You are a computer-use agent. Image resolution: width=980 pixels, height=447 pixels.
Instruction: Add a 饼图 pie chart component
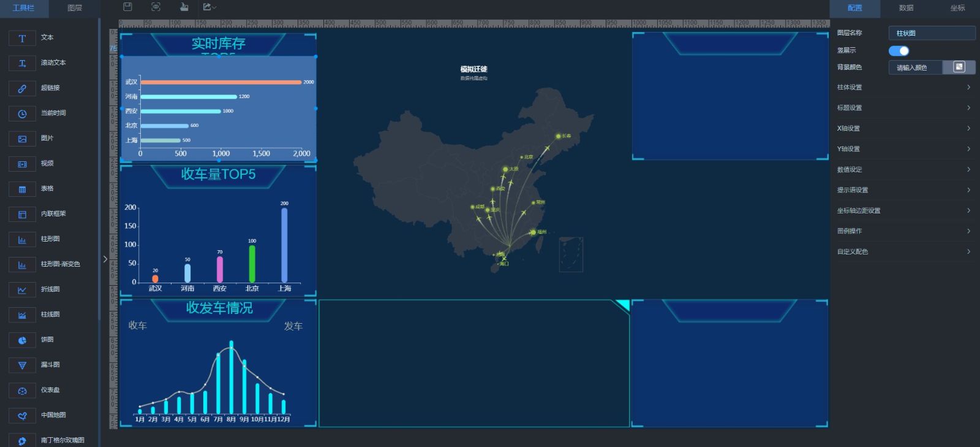(x=22, y=340)
